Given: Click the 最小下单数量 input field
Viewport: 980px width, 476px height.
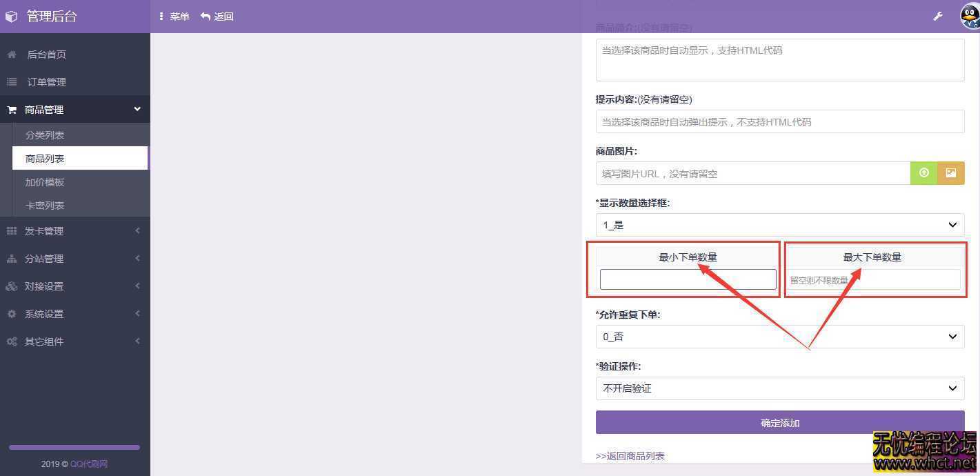Looking at the screenshot, I should (x=688, y=279).
